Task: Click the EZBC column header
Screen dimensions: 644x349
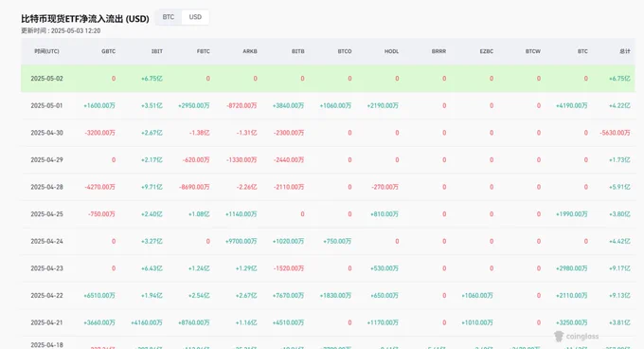Action: tap(486, 51)
